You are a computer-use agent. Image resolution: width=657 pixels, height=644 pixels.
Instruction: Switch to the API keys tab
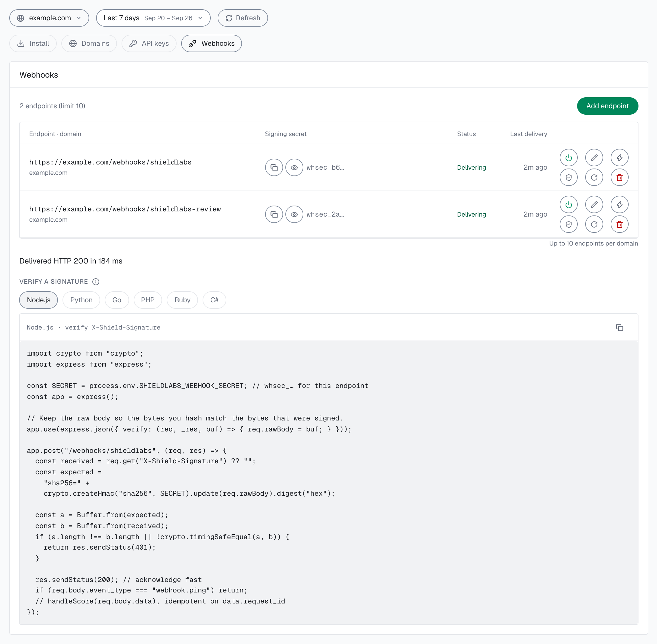point(149,43)
